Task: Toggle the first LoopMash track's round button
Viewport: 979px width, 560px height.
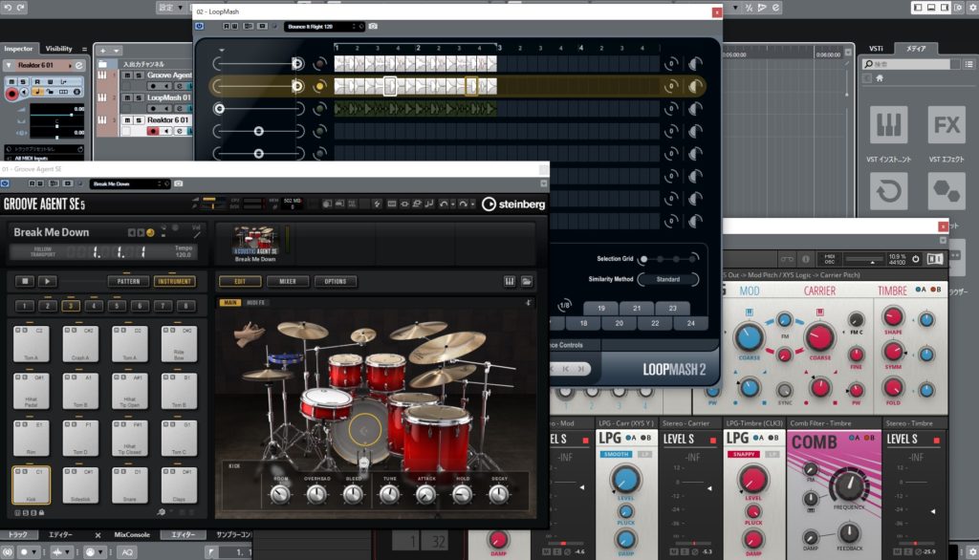Action: click(x=319, y=64)
